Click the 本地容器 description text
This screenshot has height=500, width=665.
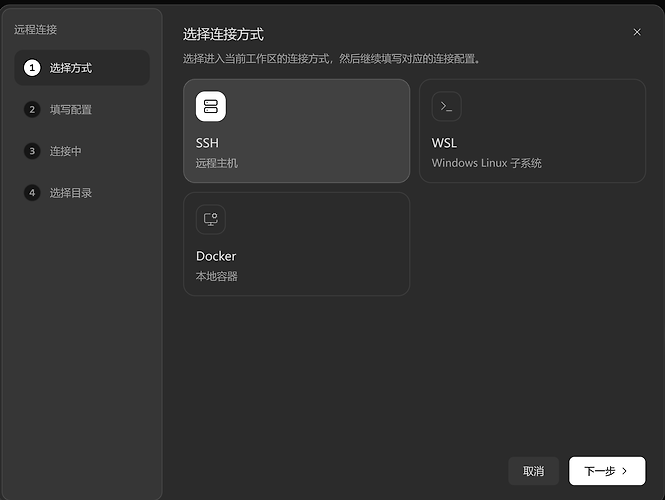[x=217, y=277]
